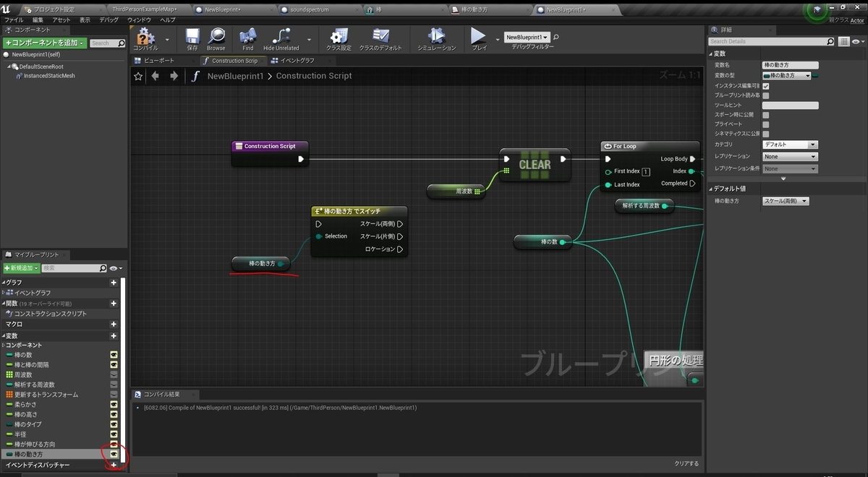The image size is (868, 477).
Task: Add new graph with plus on グラフ row
Action: tap(114, 283)
